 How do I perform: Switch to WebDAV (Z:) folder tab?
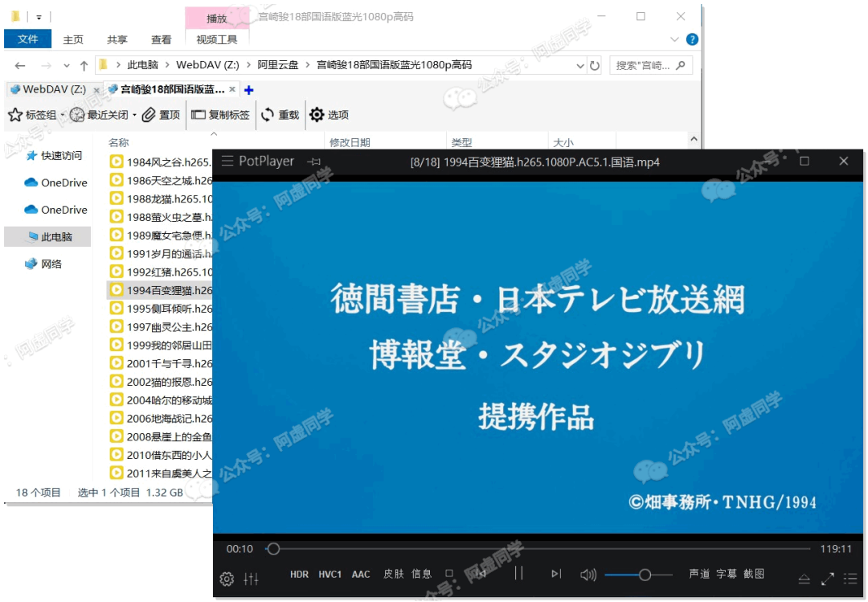coord(55,89)
